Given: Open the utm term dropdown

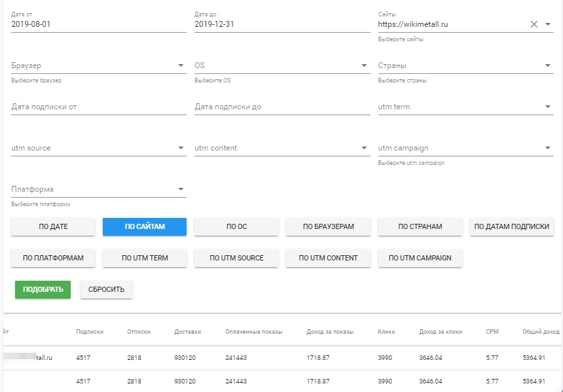Looking at the screenshot, I should (547, 107).
